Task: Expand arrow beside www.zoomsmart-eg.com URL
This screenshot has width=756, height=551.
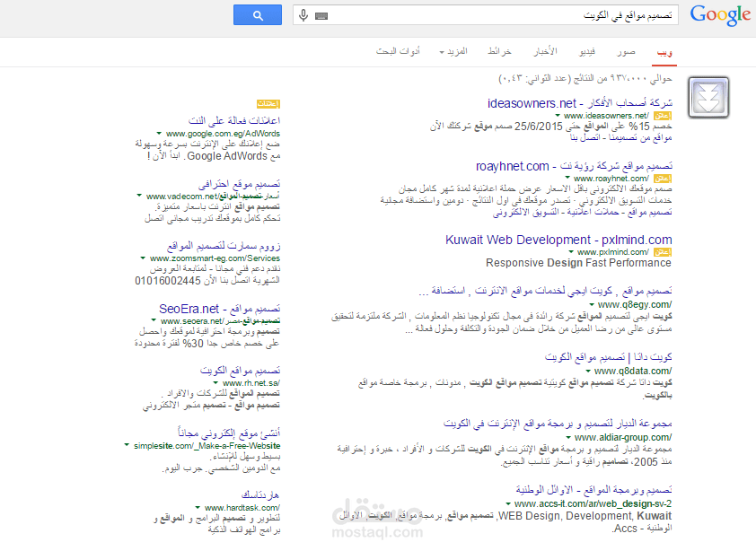Action: click(143, 258)
